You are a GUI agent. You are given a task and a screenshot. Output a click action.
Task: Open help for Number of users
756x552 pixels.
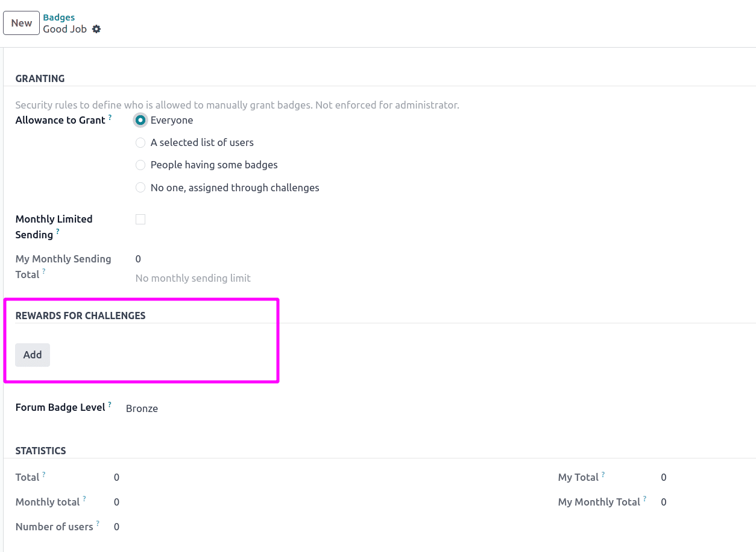98,522
